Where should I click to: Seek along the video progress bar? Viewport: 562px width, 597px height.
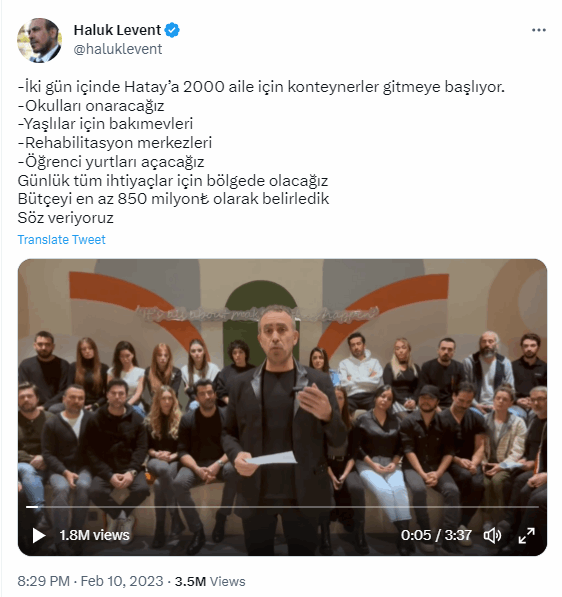282,507
